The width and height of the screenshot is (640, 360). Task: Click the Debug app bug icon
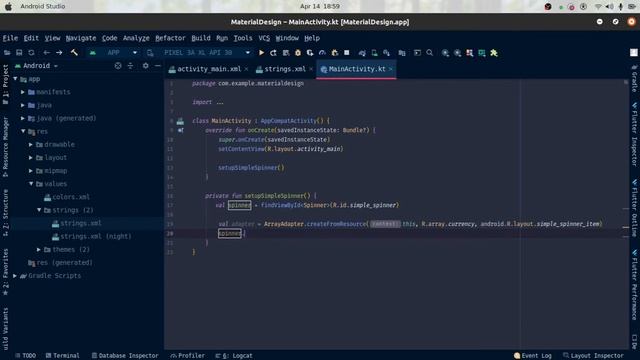298,53
